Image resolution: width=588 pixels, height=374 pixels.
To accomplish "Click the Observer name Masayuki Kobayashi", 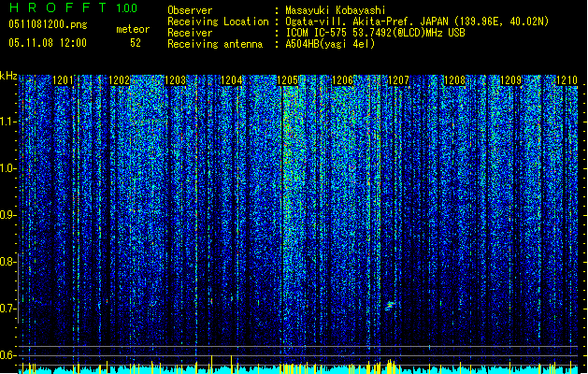I will pos(336,10).
